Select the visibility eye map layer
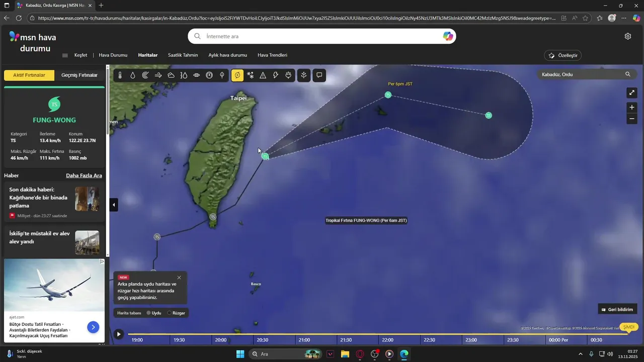Viewport: 644px width, 362px height. (197, 75)
